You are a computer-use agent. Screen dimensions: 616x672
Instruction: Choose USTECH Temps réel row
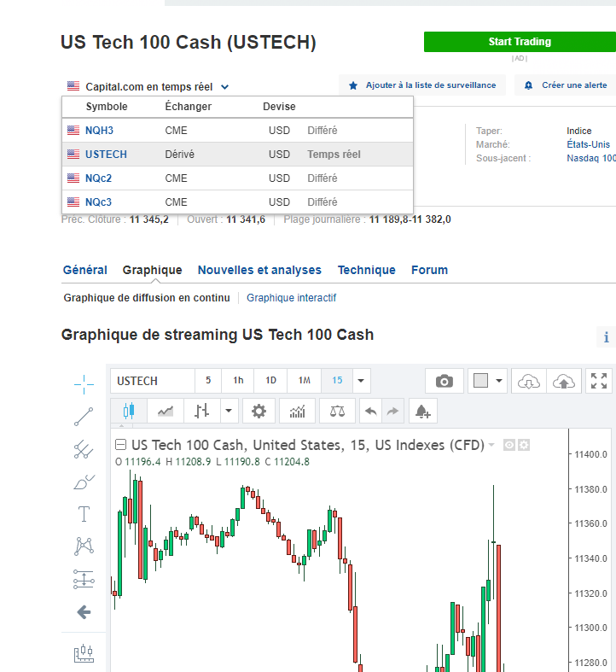point(238,155)
